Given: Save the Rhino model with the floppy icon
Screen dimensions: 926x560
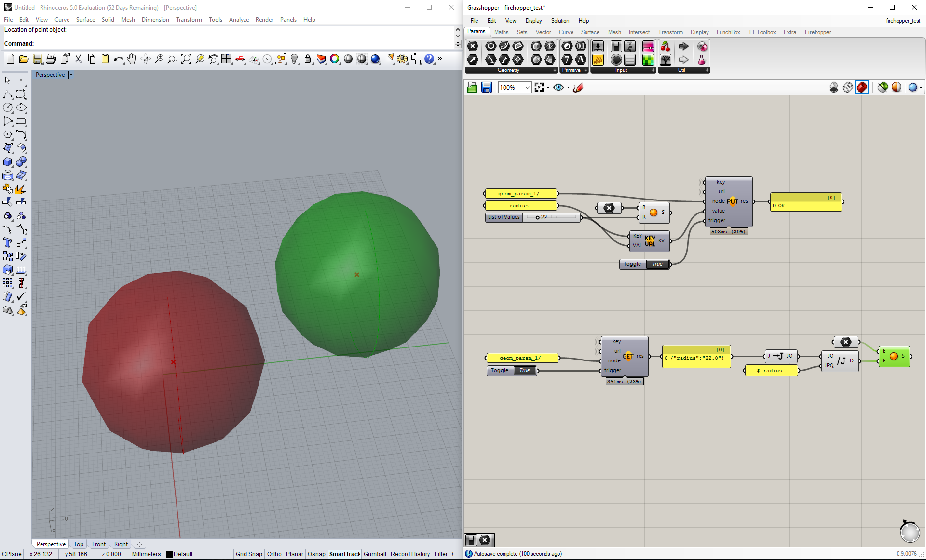Looking at the screenshot, I should coord(37,59).
